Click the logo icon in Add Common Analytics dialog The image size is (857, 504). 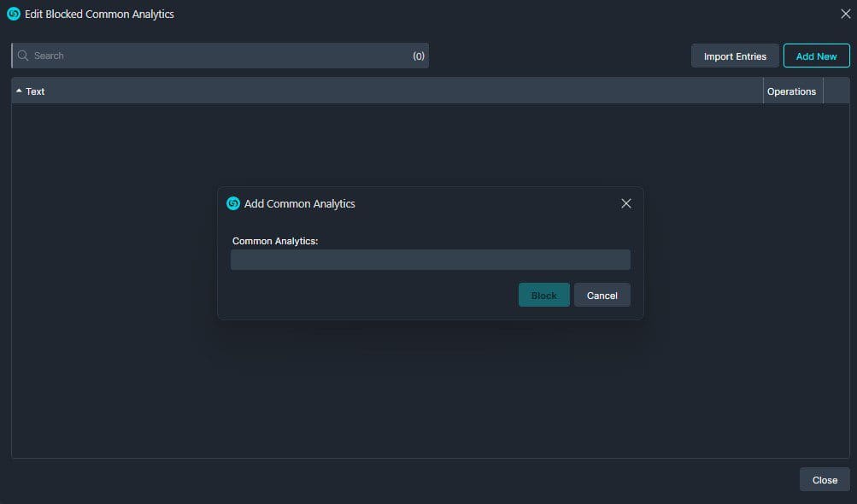pos(233,203)
